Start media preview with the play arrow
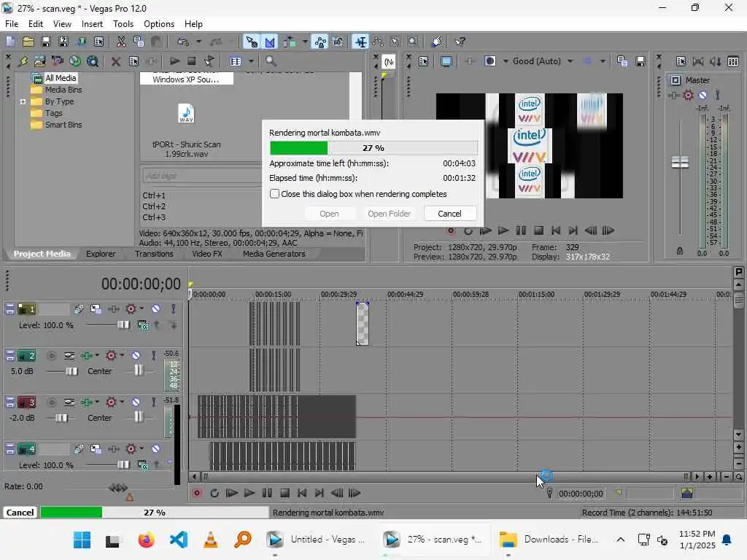This screenshot has width=747, height=560. [174, 61]
